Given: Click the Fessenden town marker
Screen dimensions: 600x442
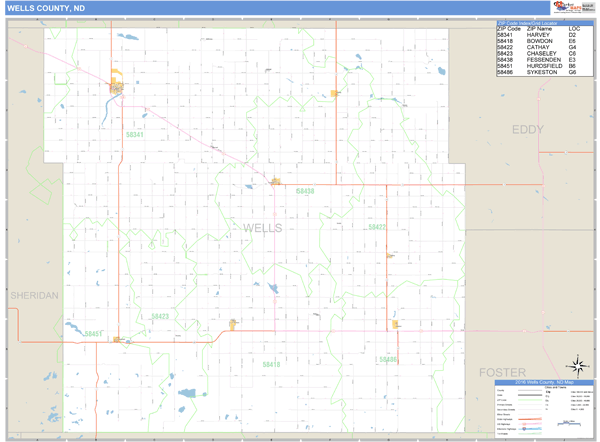Looking at the screenshot, I should pos(275,181).
